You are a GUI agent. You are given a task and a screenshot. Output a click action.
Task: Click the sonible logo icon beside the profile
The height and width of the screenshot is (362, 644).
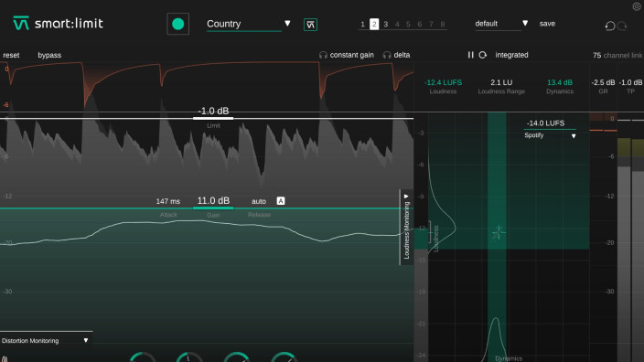pyautogui.click(x=310, y=25)
